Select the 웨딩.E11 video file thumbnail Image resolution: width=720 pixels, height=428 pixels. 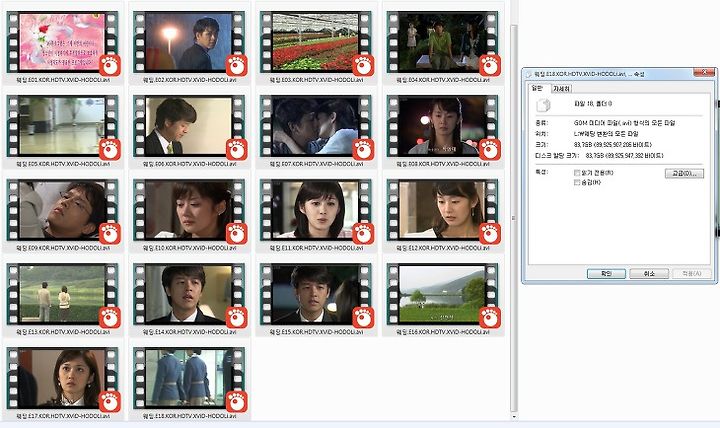click(x=316, y=211)
